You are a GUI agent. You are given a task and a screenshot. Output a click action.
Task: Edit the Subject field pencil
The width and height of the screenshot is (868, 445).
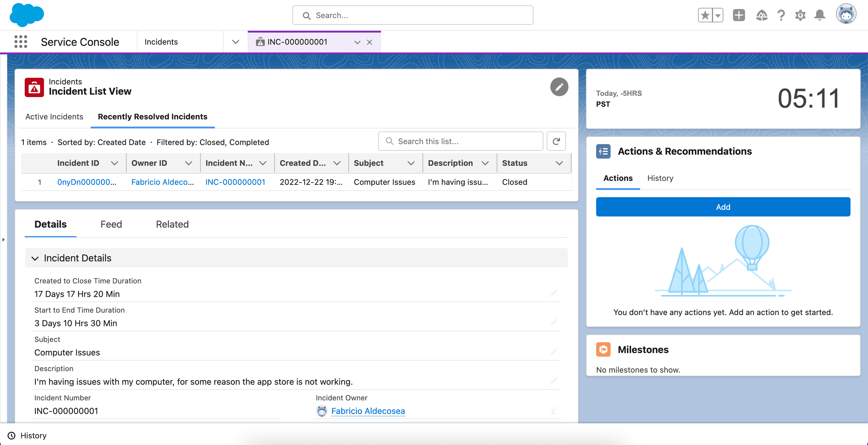point(554,352)
